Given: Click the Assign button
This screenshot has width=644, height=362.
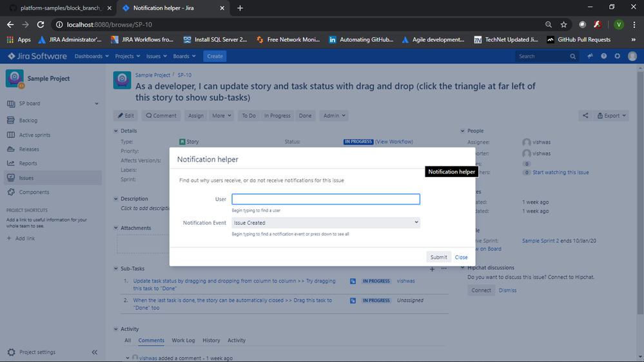Looking at the screenshot, I should [195, 116].
